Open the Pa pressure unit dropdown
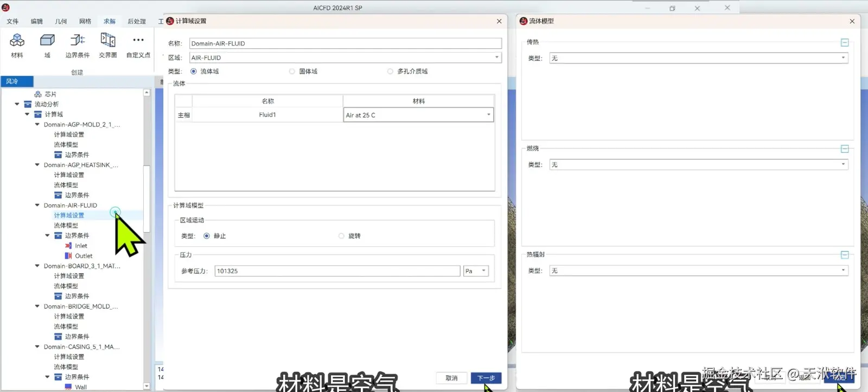 (x=476, y=271)
